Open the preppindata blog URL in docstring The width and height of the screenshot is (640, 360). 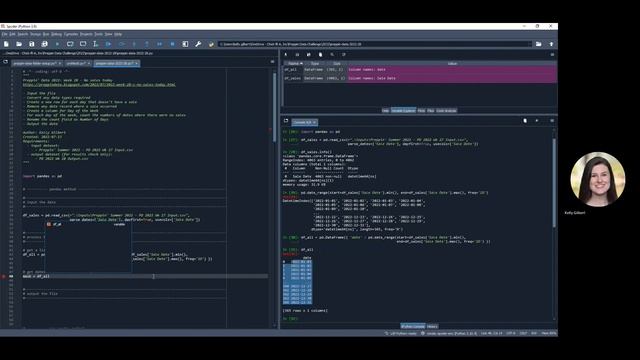99,85
